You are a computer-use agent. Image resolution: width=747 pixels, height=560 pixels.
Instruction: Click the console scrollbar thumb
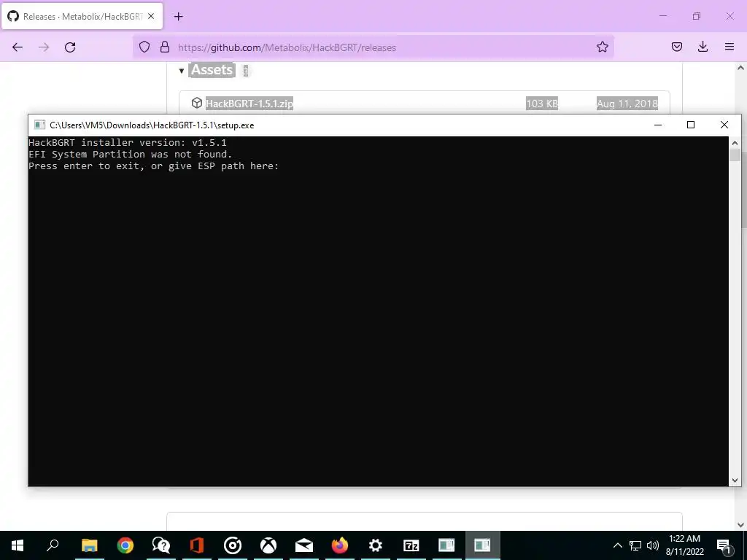735,155
